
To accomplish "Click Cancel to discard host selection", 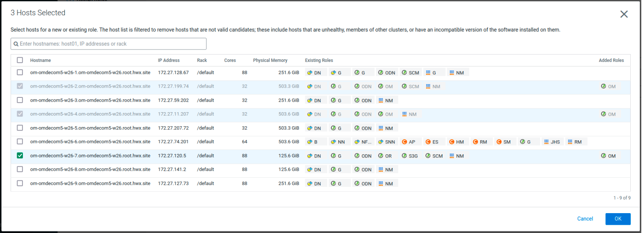I will 584,219.
